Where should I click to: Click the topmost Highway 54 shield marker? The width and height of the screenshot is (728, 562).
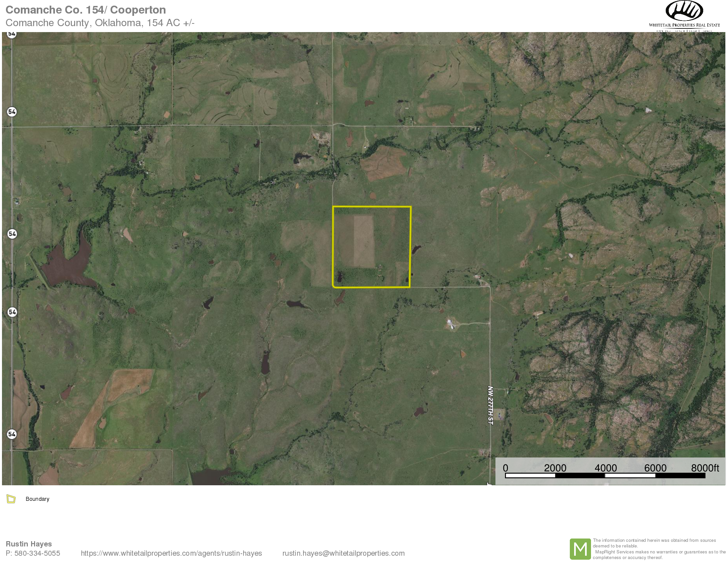[x=12, y=34]
